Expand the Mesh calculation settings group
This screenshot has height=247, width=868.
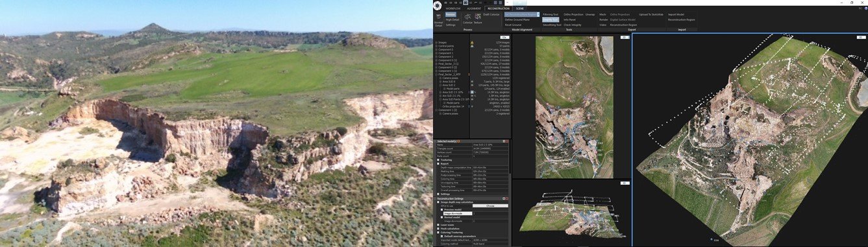coord(438,229)
